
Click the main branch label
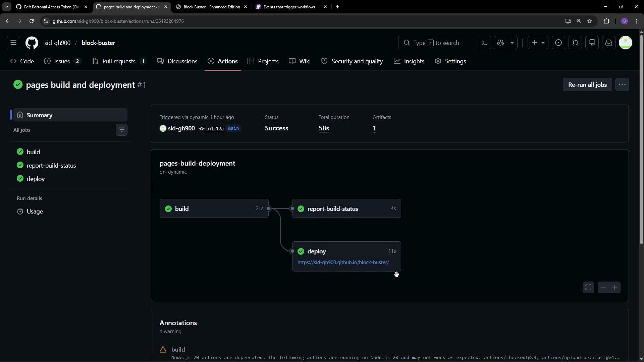(x=233, y=128)
